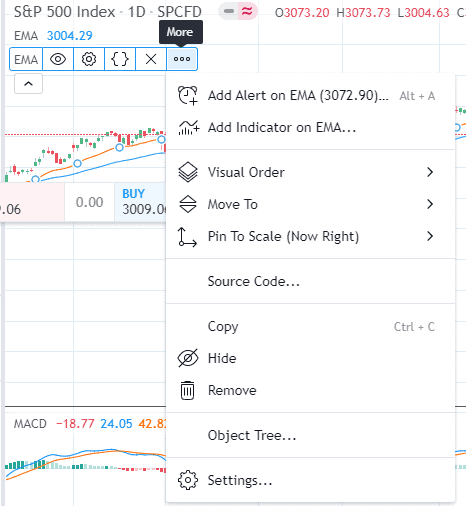Click the gear icon beside Settings
The height and width of the screenshot is (506, 466).
(x=188, y=480)
